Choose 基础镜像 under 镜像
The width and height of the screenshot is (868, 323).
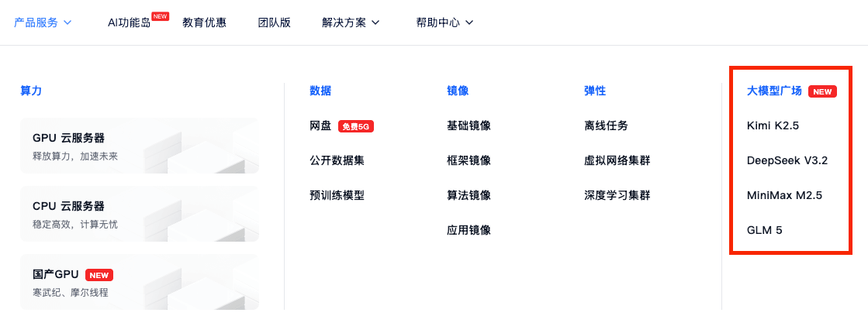[x=469, y=125]
